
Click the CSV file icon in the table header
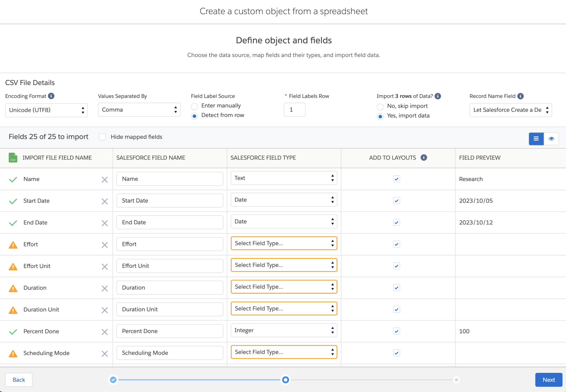click(x=13, y=158)
